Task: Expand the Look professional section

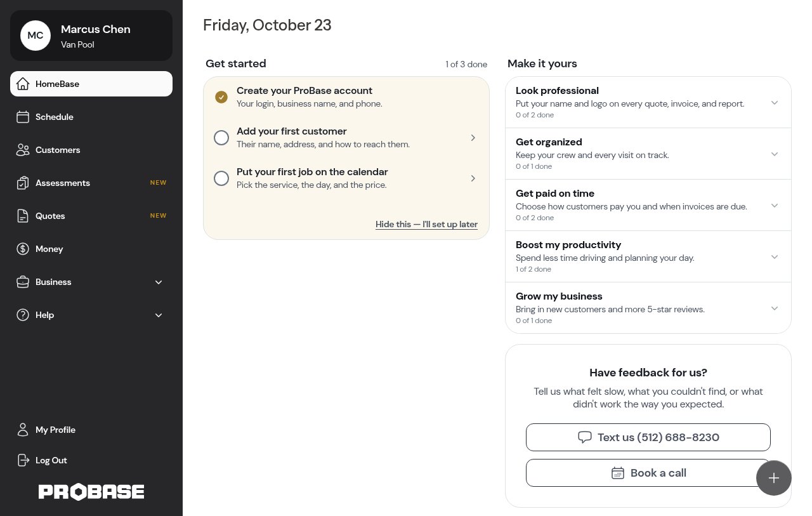Action: [x=648, y=102]
